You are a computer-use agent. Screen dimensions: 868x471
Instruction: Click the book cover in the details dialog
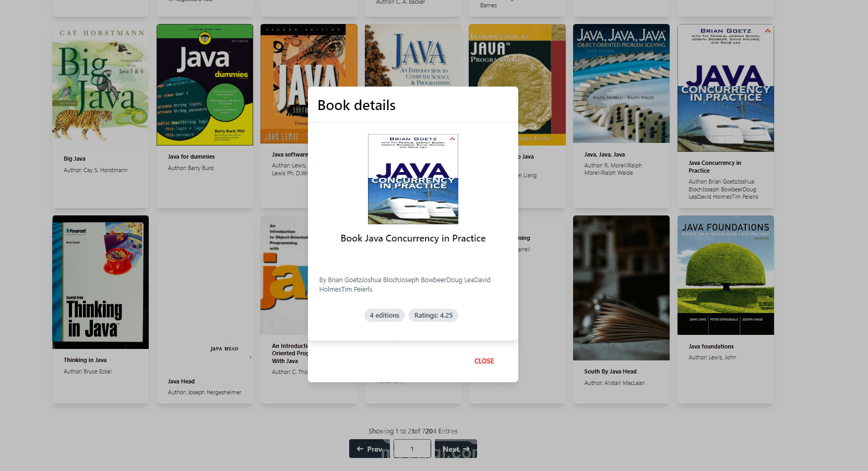413,179
